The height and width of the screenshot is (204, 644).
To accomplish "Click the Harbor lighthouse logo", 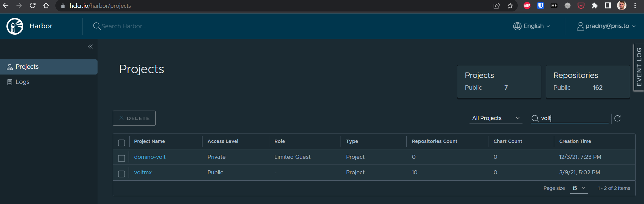I will pyautogui.click(x=15, y=26).
